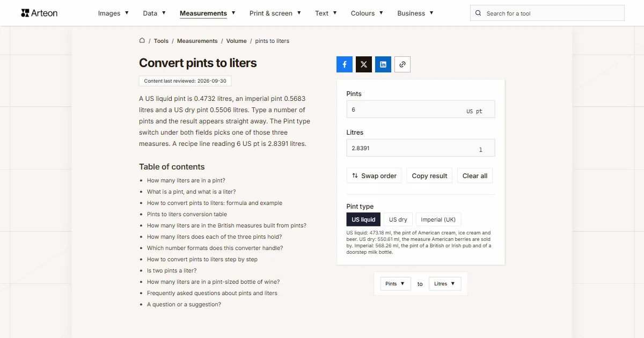Viewport: 644px width, 338px height.
Task: Click the Search for a tool box
Action: (547, 13)
